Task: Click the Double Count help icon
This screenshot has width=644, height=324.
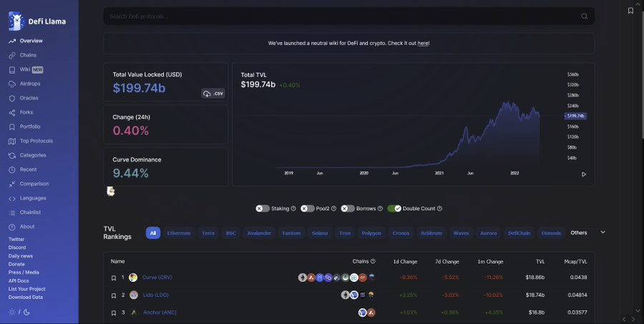Action: point(439,209)
